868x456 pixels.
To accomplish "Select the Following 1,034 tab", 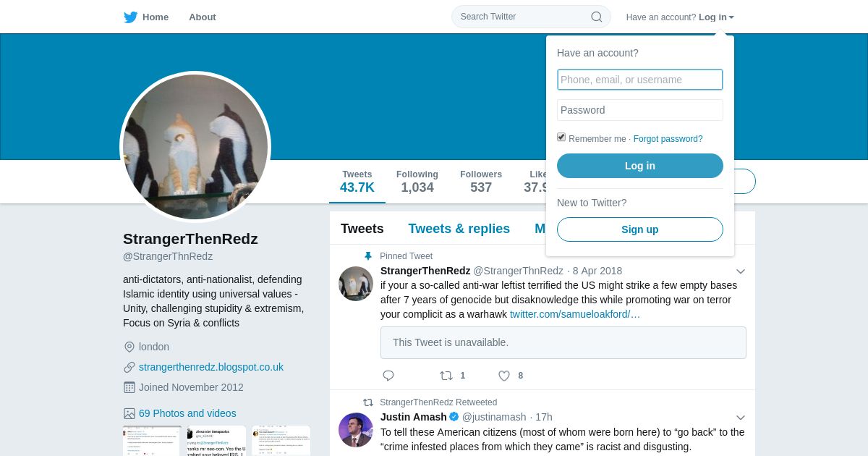I will pyautogui.click(x=417, y=182).
